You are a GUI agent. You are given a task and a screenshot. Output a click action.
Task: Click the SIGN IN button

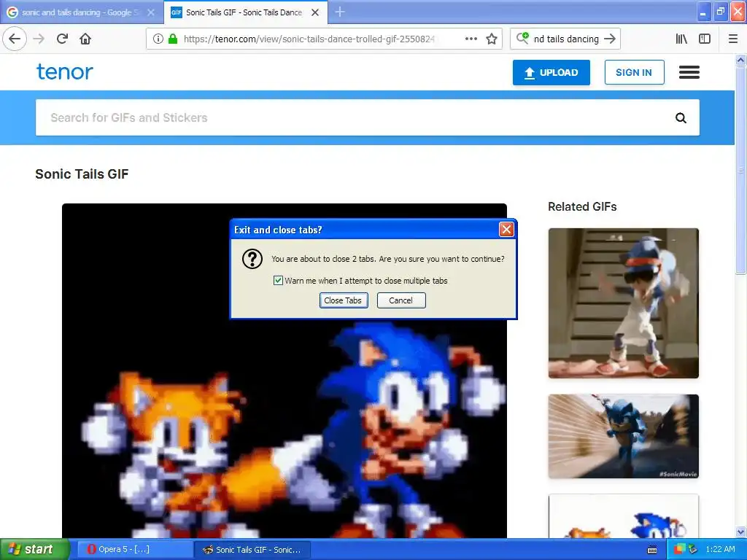(634, 72)
